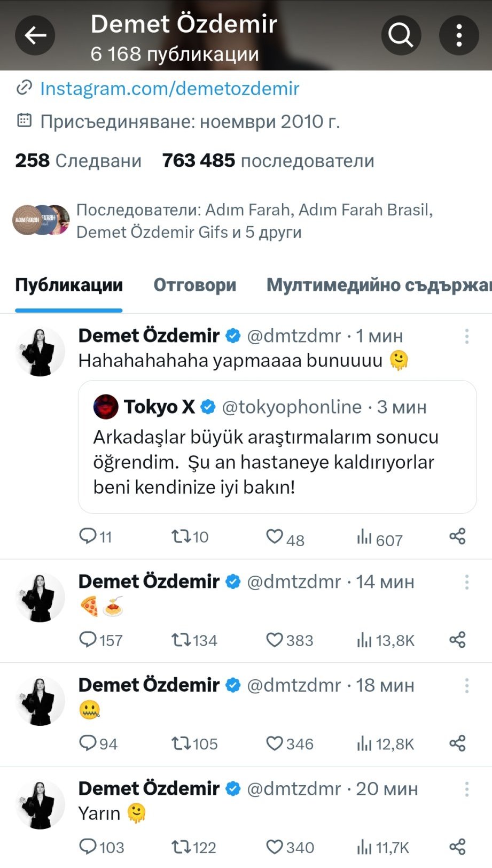
Task: Share the post from 18 мин ago
Action: (457, 743)
